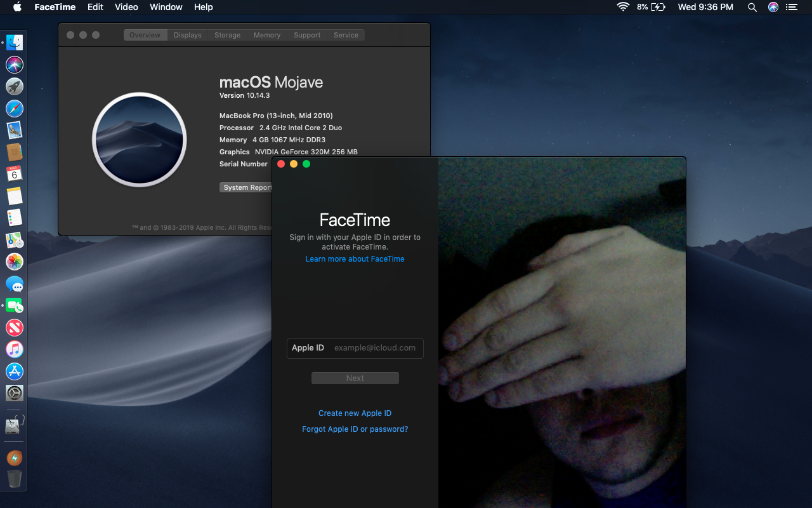This screenshot has height=508, width=812.
Task: Switch to Support tab in About This Mac
Action: [x=307, y=35]
